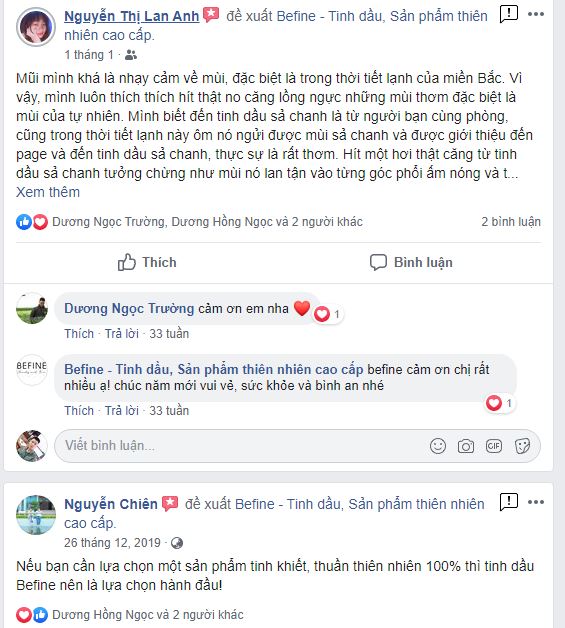This screenshot has width=565, height=628.
Task: Click report icon on Lan Anh's post
Action: coord(509,14)
